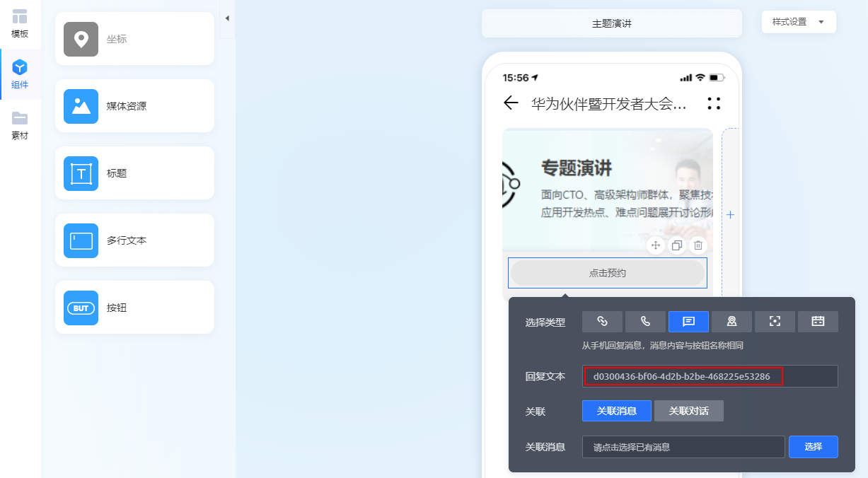
Task: Open the four-dot menu in phone header
Action: [x=714, y=103]
